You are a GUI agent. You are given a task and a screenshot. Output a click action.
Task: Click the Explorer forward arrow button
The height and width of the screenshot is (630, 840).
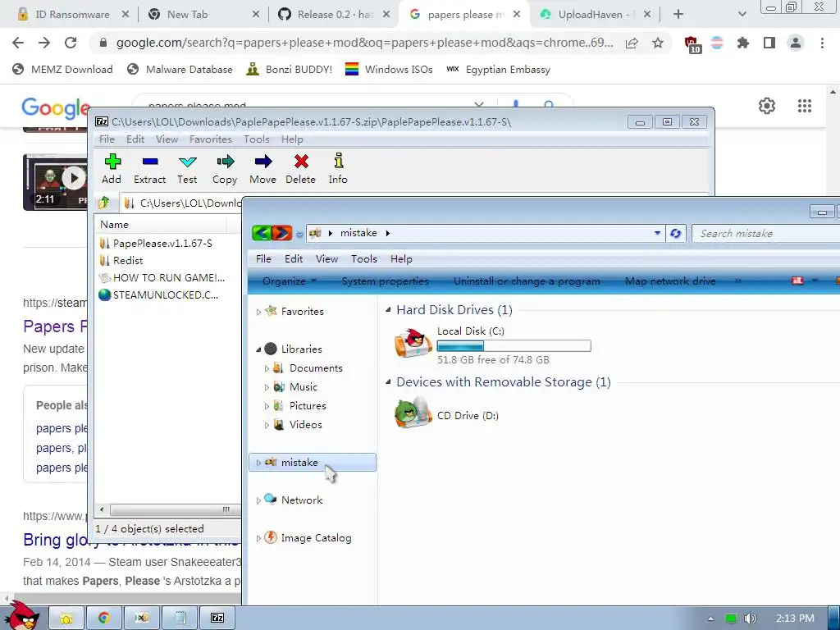point(282,233)
